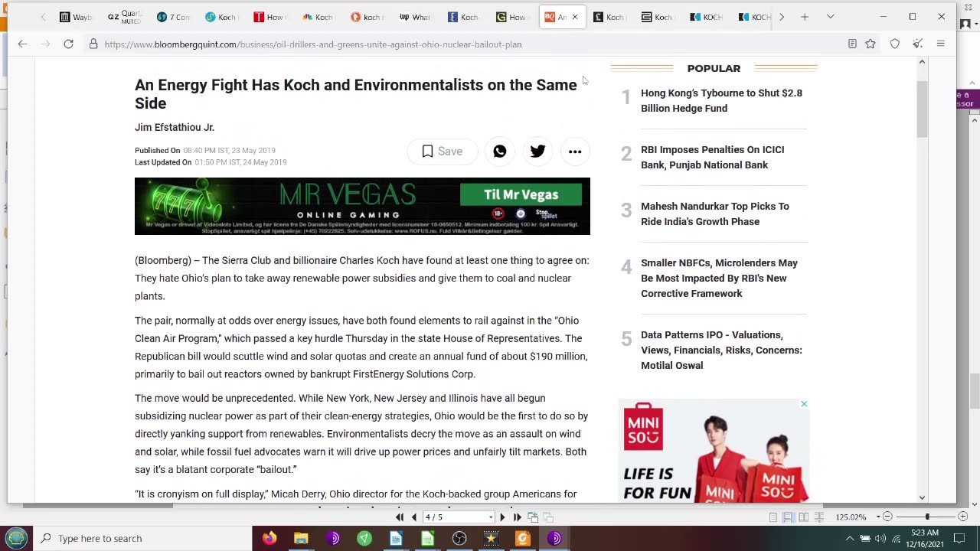Click the Miniso Life Is For Fun ad
980x551 pixels.
pyautogui.click(x=714, y=450)
